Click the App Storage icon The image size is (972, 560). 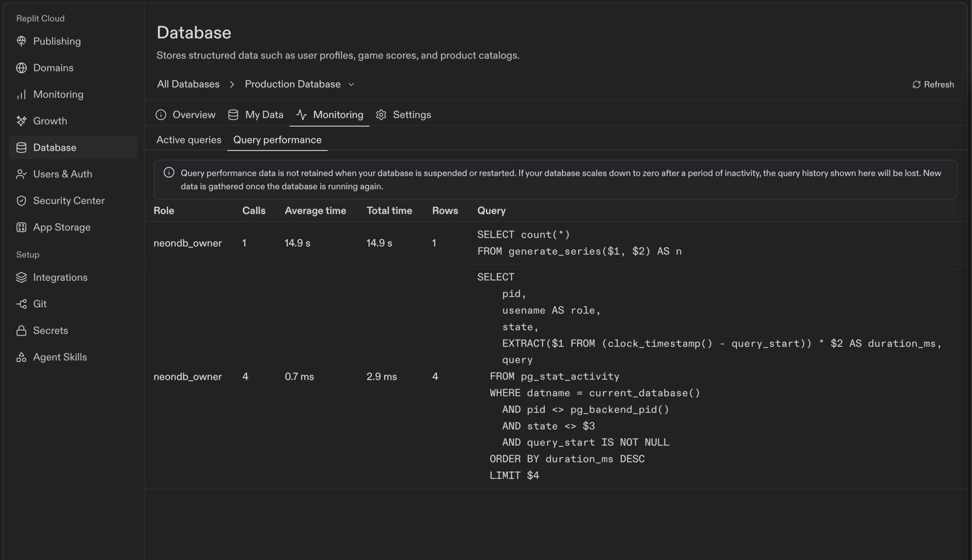pos(21,227)
